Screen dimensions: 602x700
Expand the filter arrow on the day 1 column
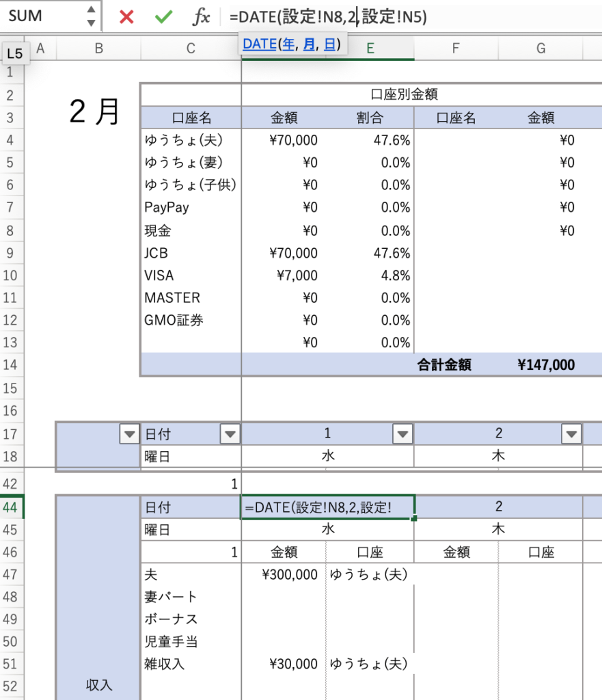point(402,433)
